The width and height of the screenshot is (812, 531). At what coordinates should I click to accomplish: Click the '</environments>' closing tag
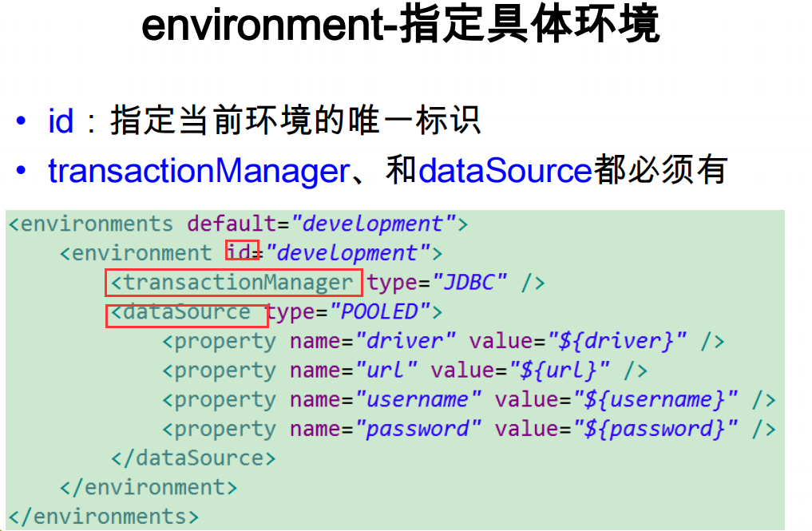[104, 517]
